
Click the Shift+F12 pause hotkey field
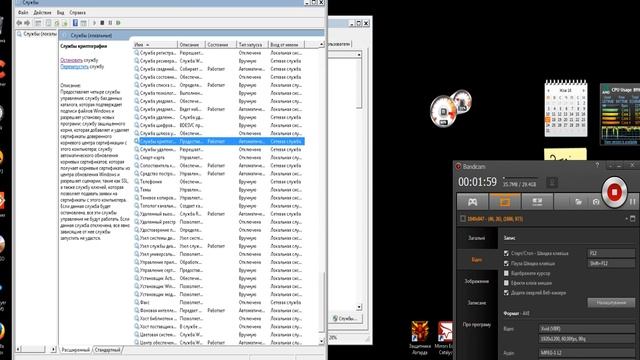point(611,263)
